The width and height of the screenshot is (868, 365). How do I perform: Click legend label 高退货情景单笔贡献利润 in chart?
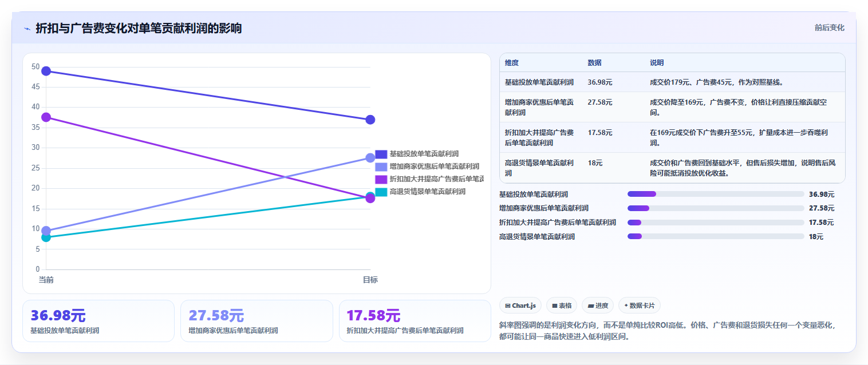[x=427, y=192]
